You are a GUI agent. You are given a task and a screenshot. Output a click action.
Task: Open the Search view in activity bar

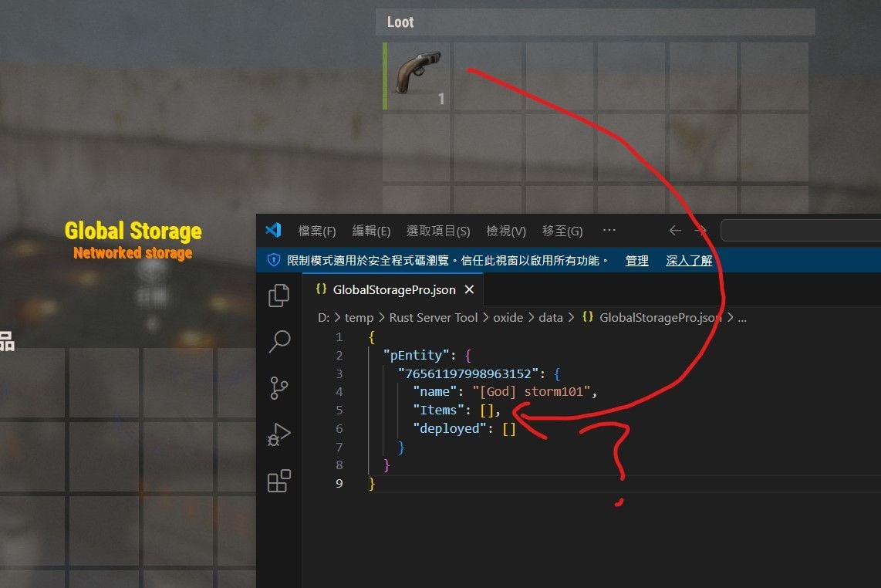(x=279, y=341)
